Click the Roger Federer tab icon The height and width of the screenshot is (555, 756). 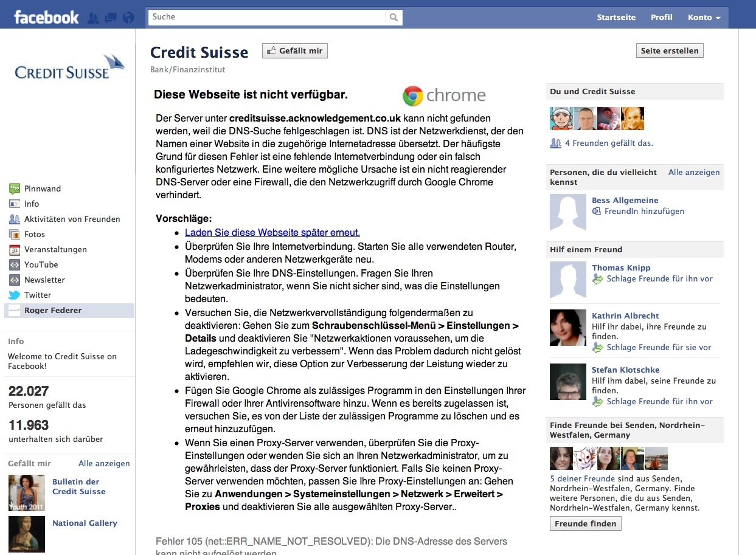[15, 310]
